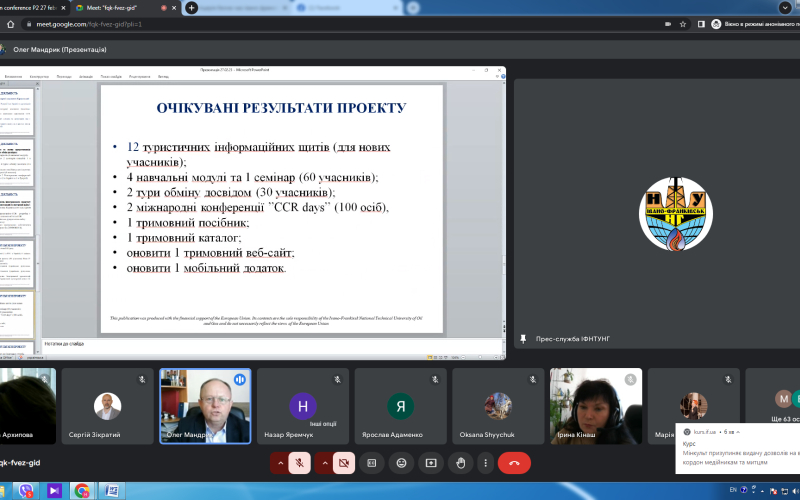This screenshot has width=800, height=500.
Task: Open Chrome from the taskbar
Action: point(82,491)
